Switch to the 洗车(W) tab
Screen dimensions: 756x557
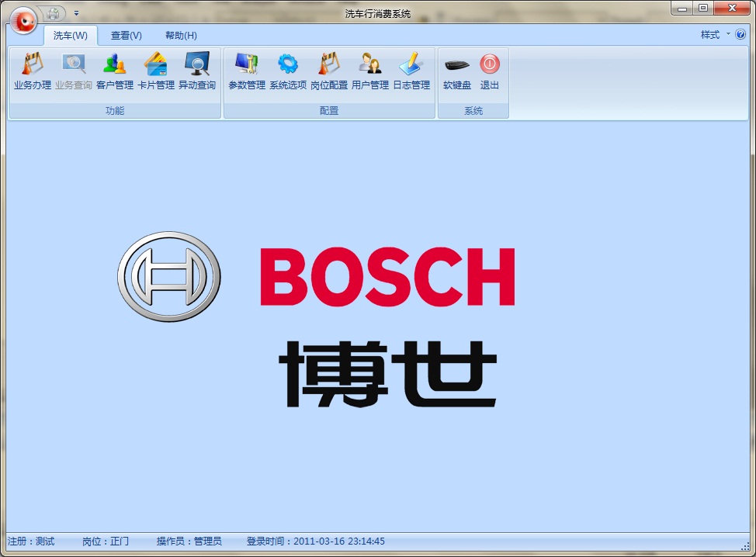[x=71, y=36]
